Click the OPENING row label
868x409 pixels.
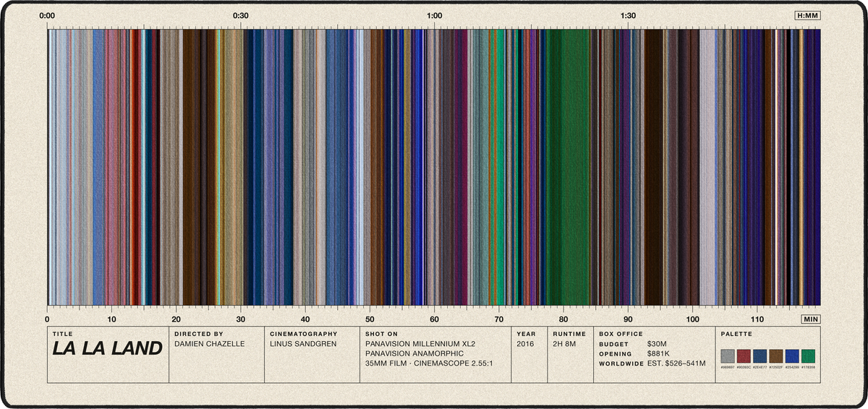point(616,354)
